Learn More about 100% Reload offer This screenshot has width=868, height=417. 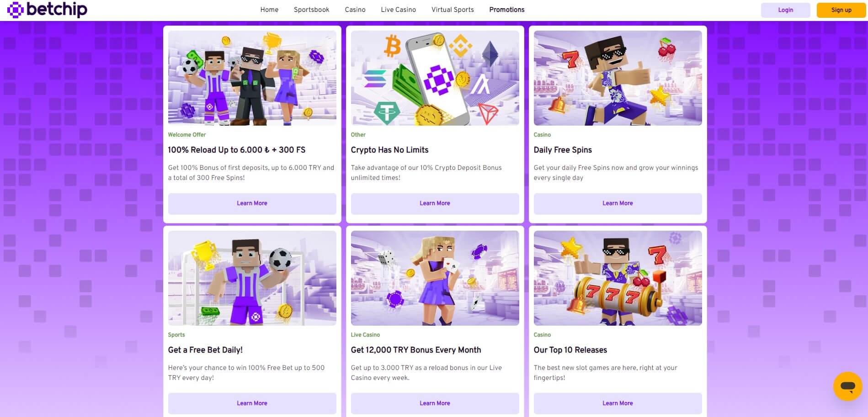pos(252,203)
